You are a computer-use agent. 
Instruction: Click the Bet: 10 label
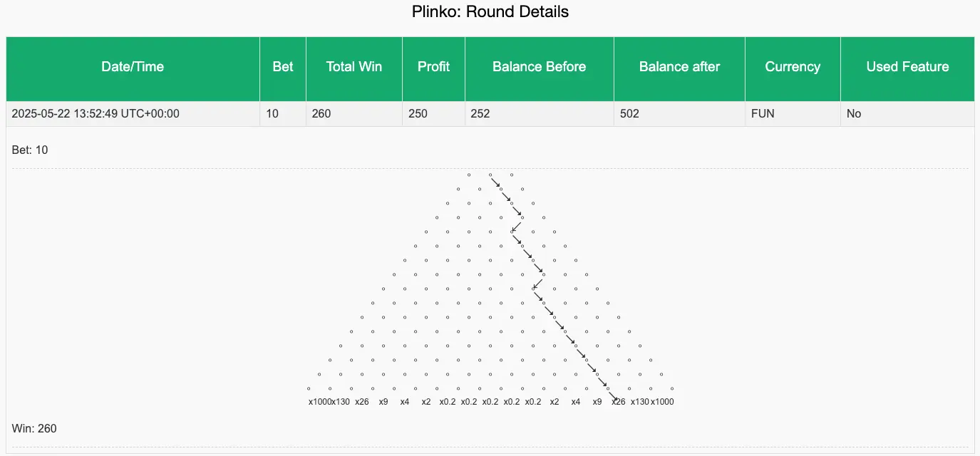coord(30,150)
